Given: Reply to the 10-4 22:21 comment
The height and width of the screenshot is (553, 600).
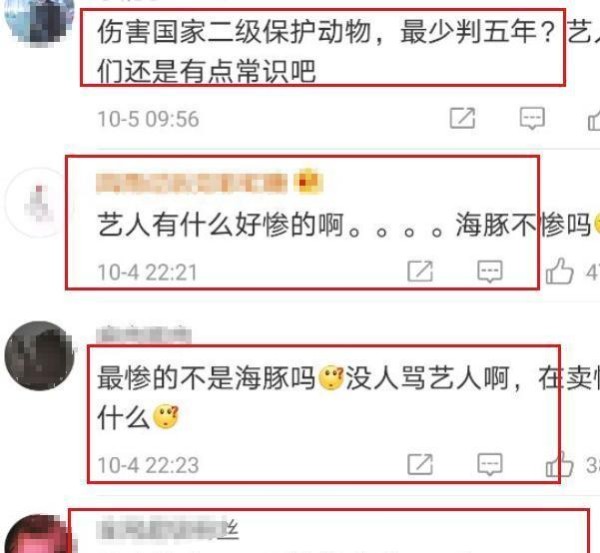Looking at the screenshot, I should pyautogui.click(x=490, y=271).
